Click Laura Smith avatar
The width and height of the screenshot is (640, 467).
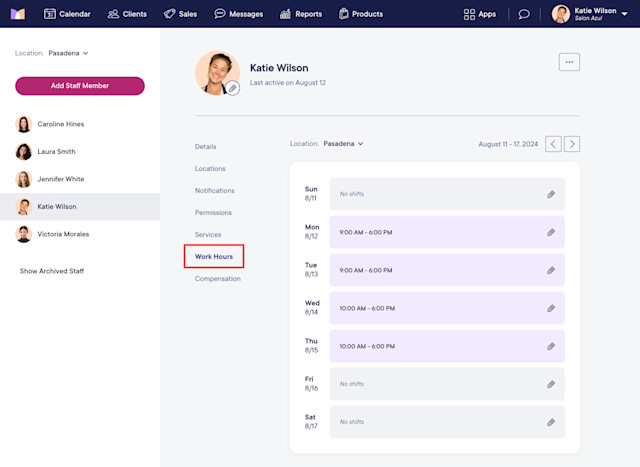tap(24, 151)
